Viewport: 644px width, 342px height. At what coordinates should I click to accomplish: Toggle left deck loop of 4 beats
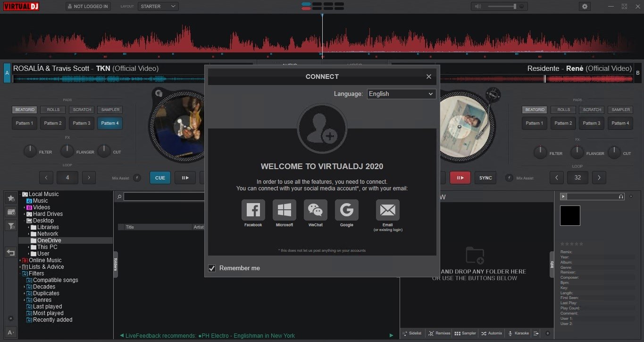coord(67,178)
